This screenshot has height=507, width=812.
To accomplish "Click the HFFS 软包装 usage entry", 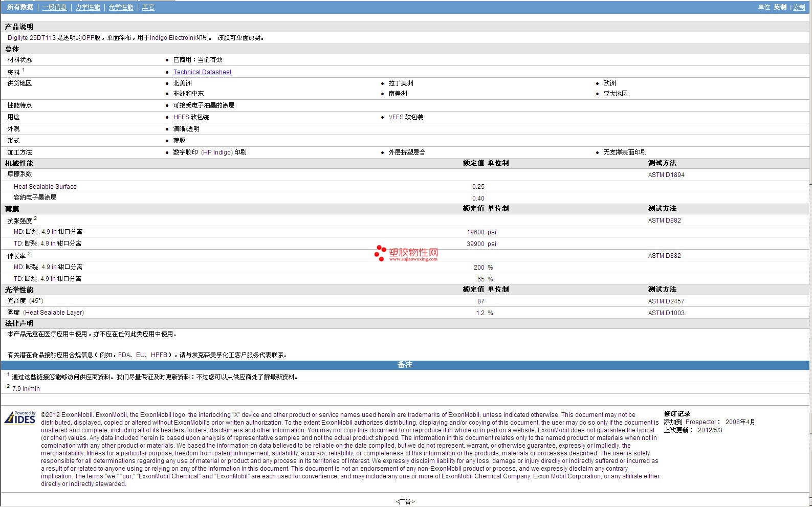I will coord(191,117).
